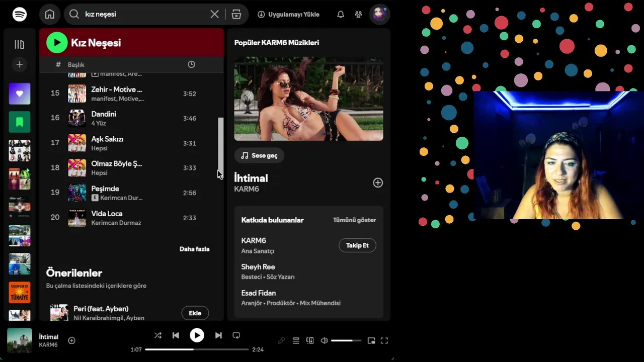This screenshot has width=644, height=362.
Task: Resume playback with player bar play button
Action: (x=197, y=335)
